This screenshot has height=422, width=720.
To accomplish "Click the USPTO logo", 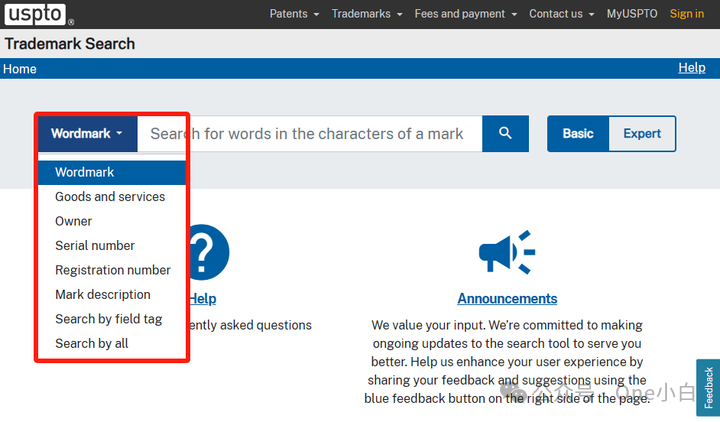I will (x=39, y=14).
